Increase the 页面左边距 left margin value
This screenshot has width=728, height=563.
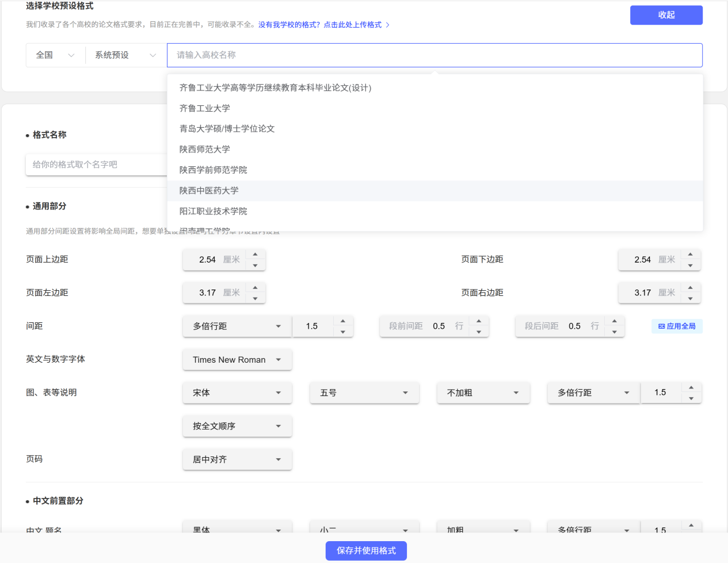255,287
